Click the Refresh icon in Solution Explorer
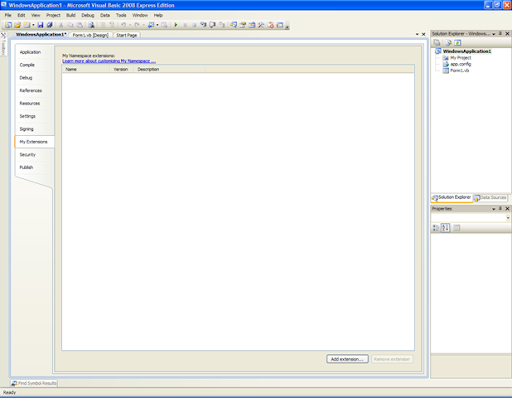 [x=458, y=43]
